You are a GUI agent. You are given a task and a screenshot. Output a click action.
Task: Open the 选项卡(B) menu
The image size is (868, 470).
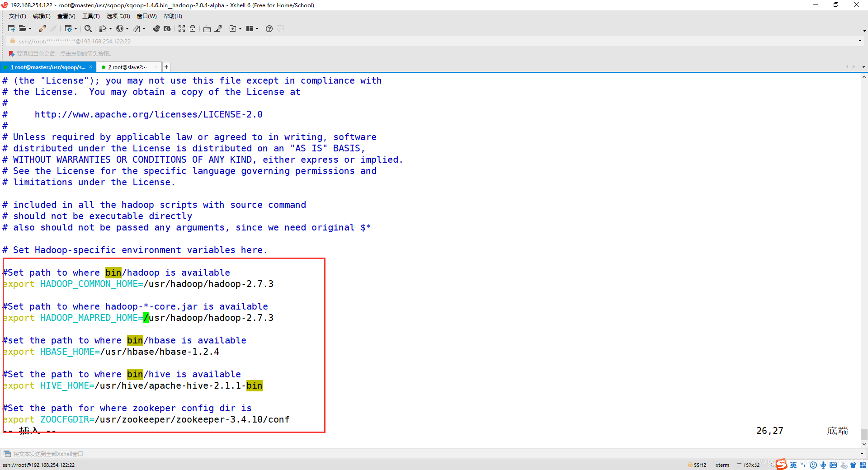click(118, 16)
